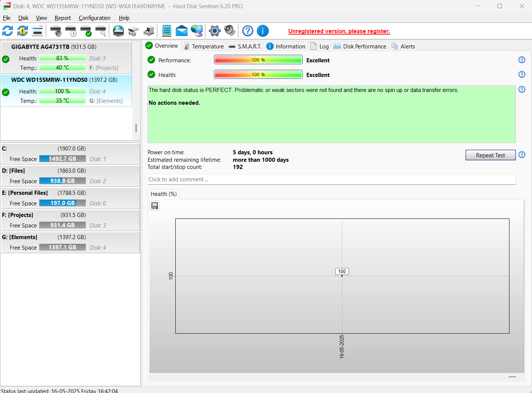This screenshot has height=393, width=532.
Task: Switch to the Overview tab
Action: coord(162,46)
